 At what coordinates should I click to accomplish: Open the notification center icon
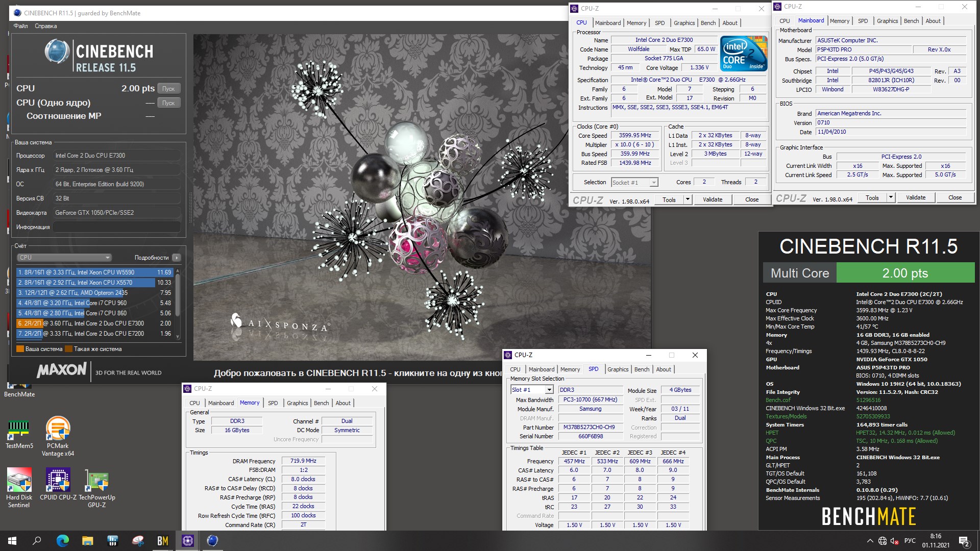point(964,541)
